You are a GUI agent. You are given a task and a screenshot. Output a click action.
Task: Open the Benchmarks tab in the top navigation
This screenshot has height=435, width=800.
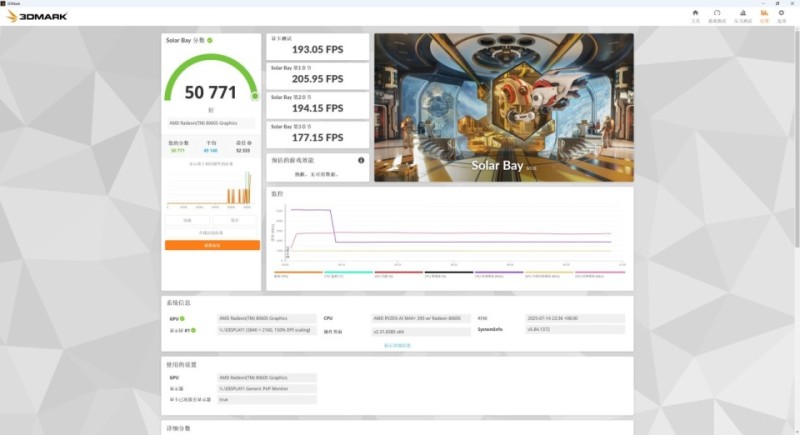pyautogui.click(x=717, y=15)
